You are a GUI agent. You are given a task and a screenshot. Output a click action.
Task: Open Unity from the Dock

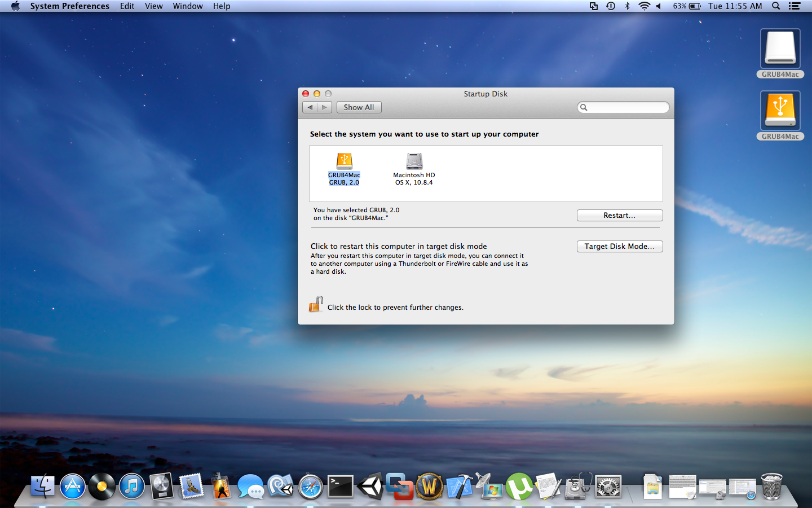[x=370, y=486]
